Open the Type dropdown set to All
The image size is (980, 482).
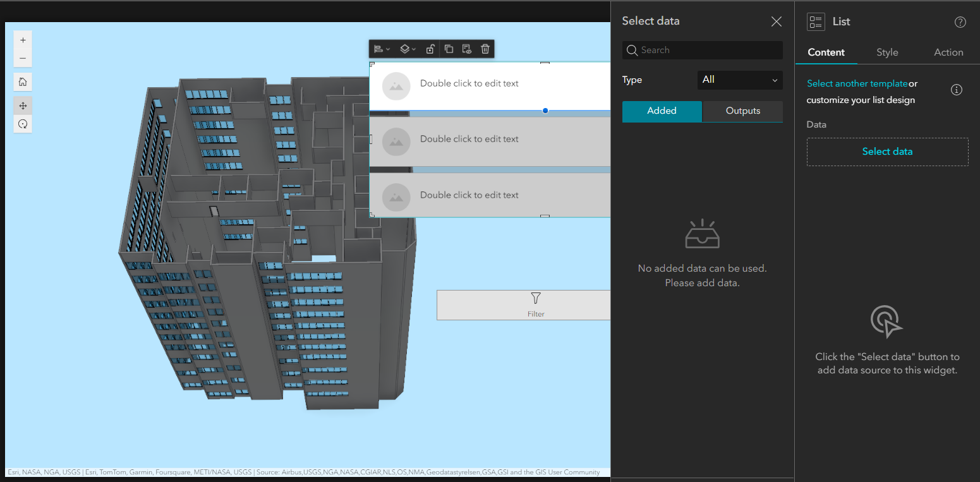[739, 80]
